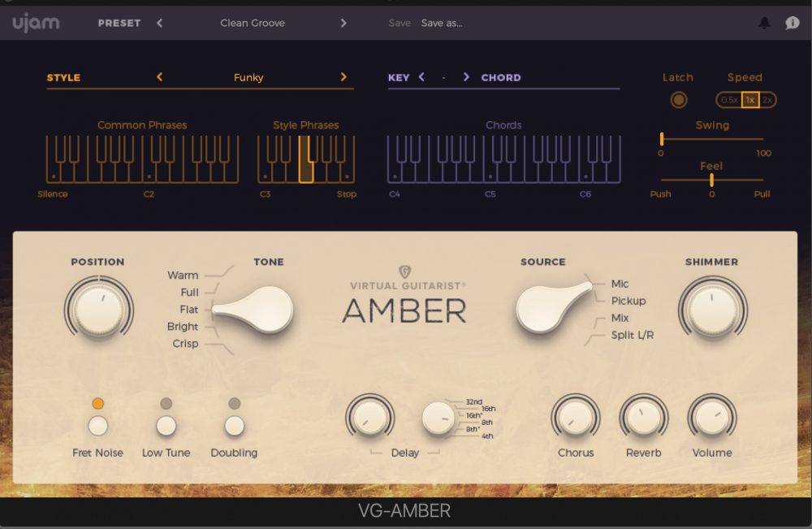Select the Bright tone option

pos(183,327)
